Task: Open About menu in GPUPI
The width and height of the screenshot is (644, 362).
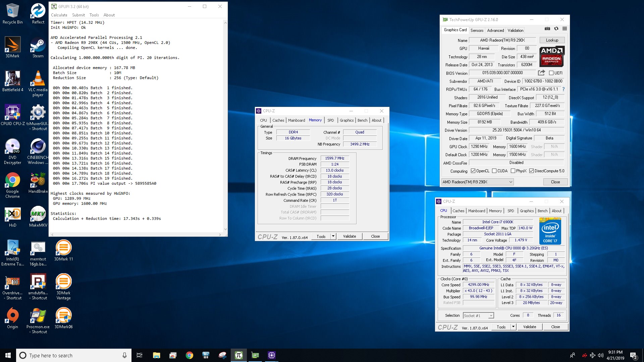Action: click(x=109, y=15)
